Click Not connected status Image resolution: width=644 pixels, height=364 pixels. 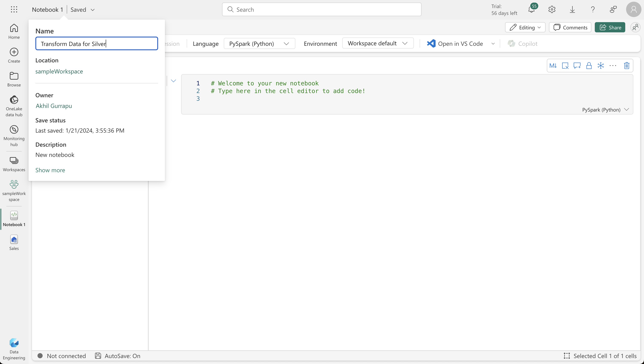point(62,356)
